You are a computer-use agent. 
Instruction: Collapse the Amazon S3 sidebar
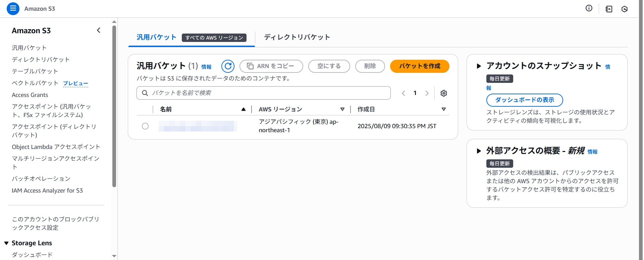99,31
